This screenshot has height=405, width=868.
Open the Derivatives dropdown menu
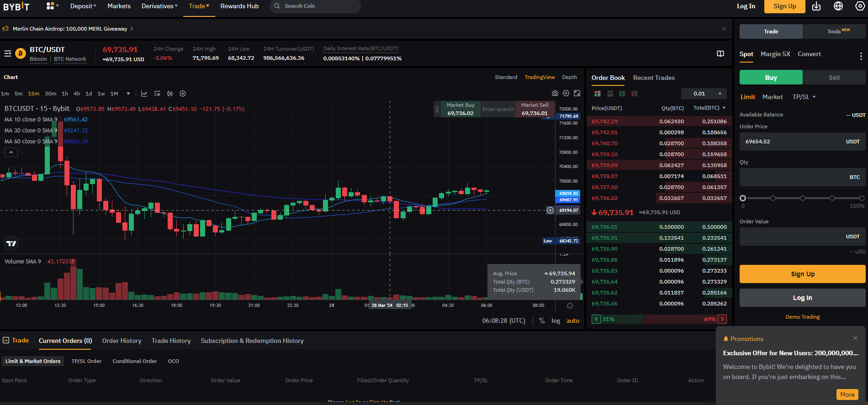(159, 6)
